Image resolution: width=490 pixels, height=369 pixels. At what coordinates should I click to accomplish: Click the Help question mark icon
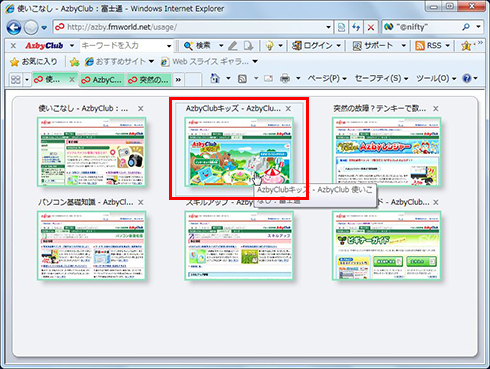467,79
